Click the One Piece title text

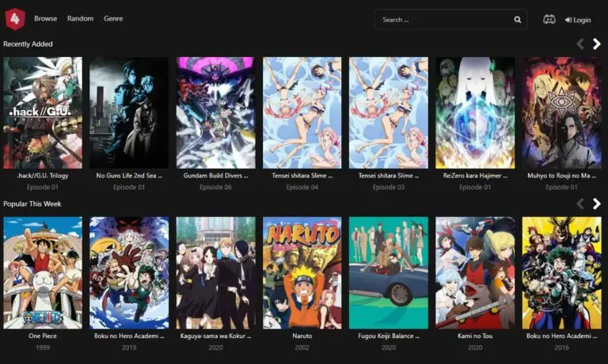click(x=43, y=336)
